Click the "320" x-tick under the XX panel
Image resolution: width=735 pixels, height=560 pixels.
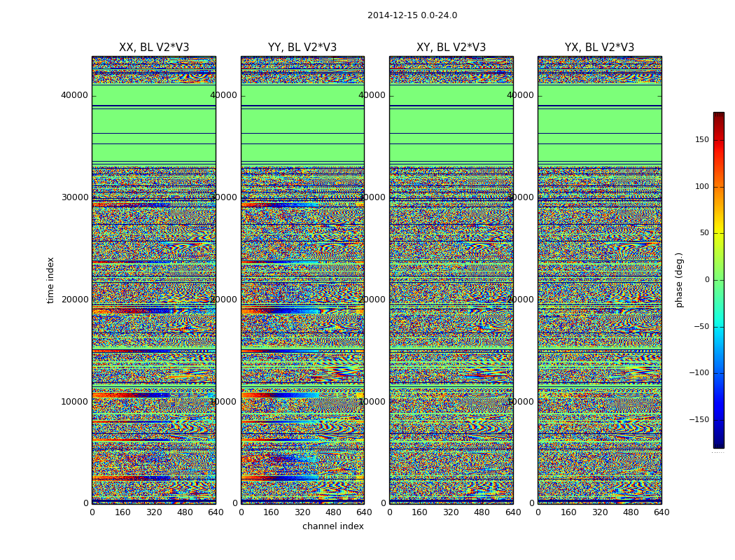[154, 512]
